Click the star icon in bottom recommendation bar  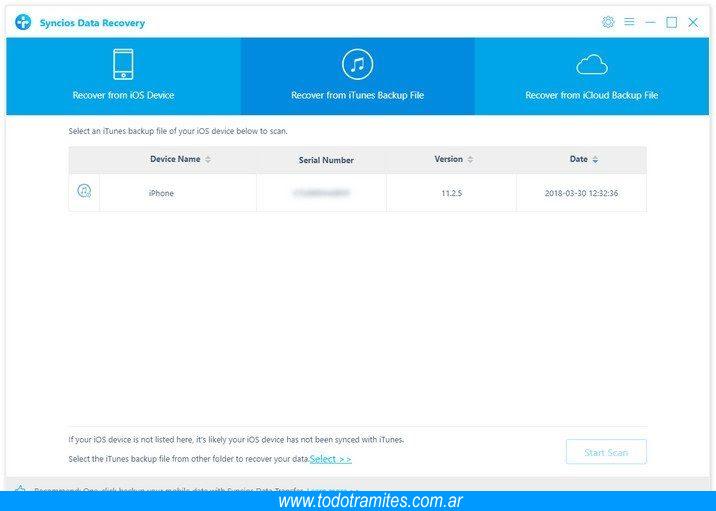tap(20, 490)
